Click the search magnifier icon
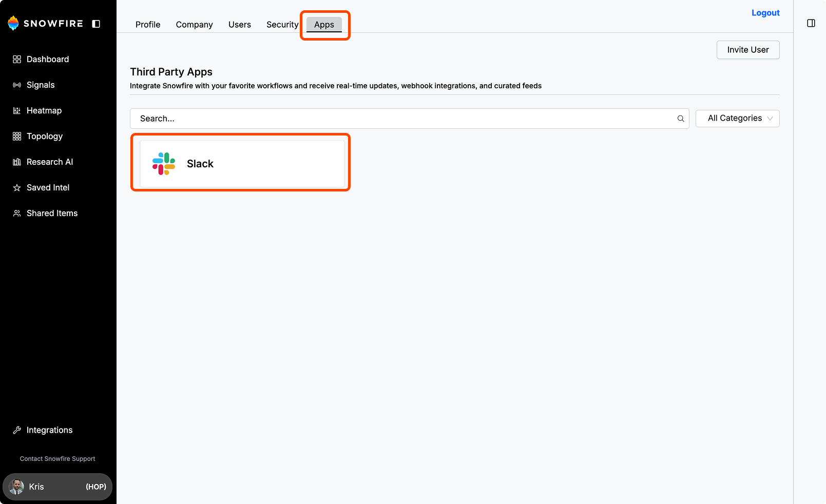826x504 pixels. coord(681,119)
